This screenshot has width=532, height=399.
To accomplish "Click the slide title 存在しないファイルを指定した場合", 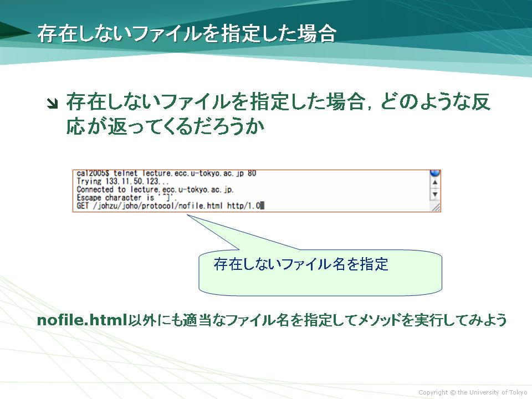I will (x=187, y=34).
